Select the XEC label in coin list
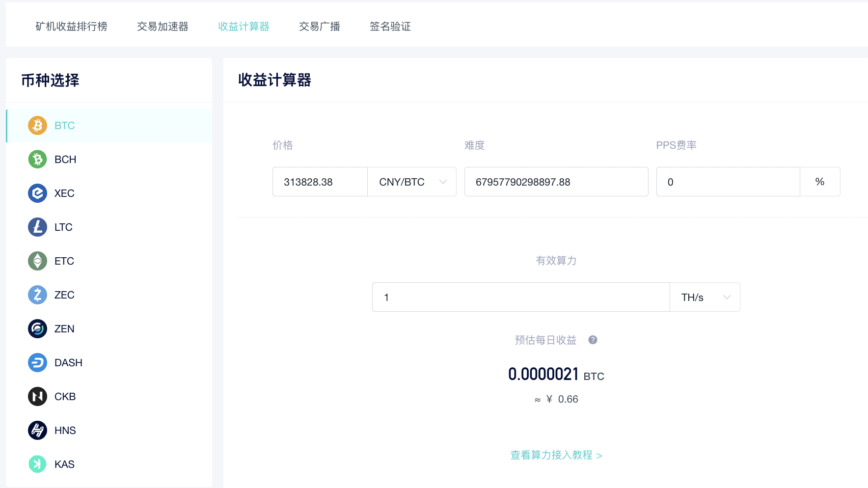Image resolution: width=868 pixels, height=488 pixels. pyautogui.click(x=64, y=193)
